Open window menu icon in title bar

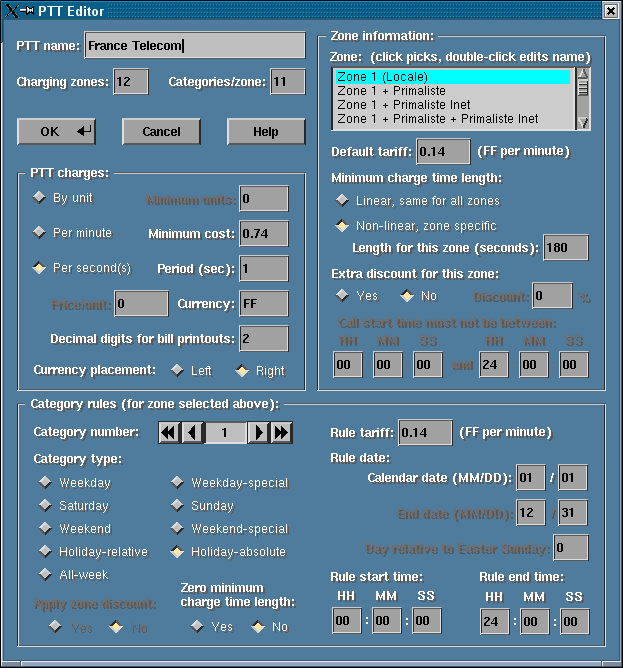coord(12,10)
